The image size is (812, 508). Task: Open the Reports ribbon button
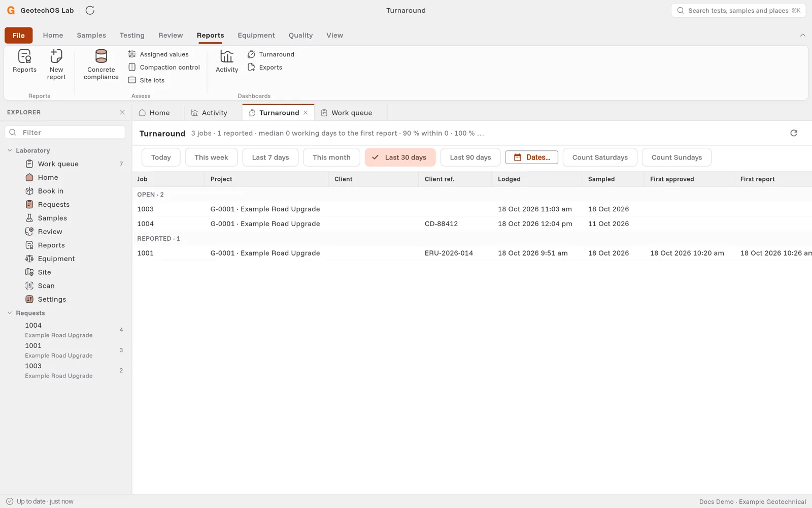(x=24, y=61)
